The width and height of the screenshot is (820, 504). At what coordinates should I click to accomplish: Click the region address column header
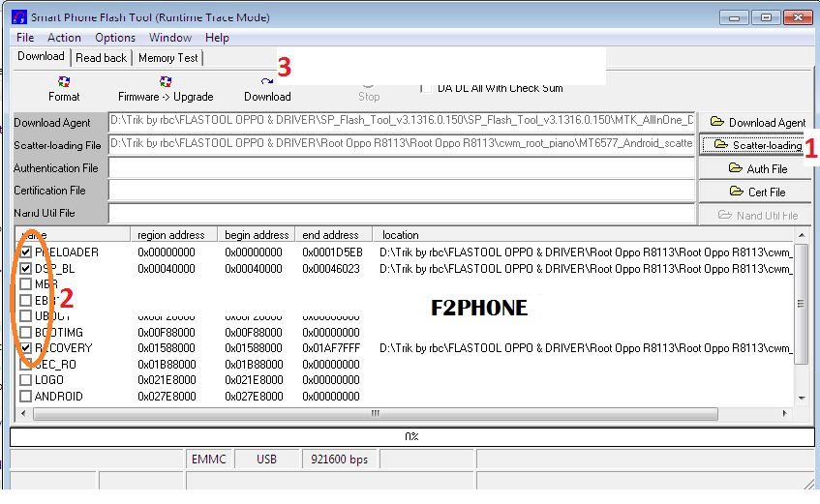click(x=173, y=235)
